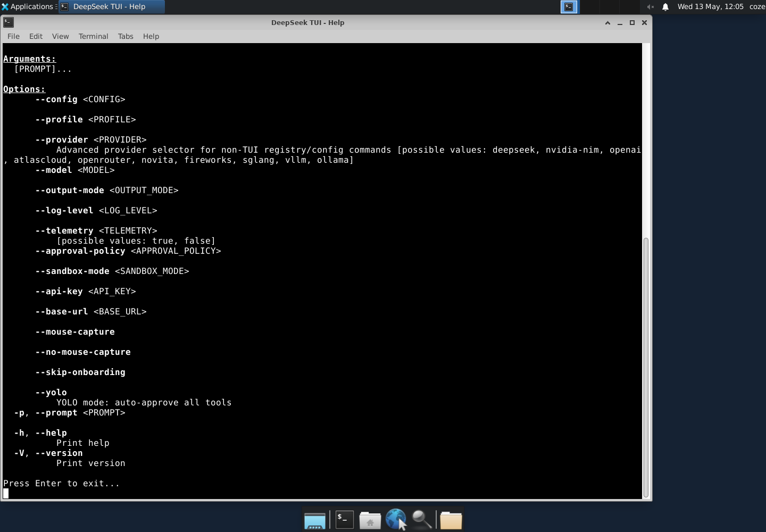
Task: Click the "--yolo" option line
Action: click(x=51, y=393)
